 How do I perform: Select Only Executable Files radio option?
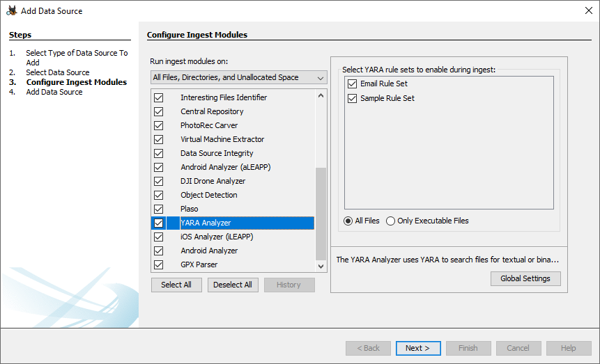pyautogui.click(x=390, y=221)
